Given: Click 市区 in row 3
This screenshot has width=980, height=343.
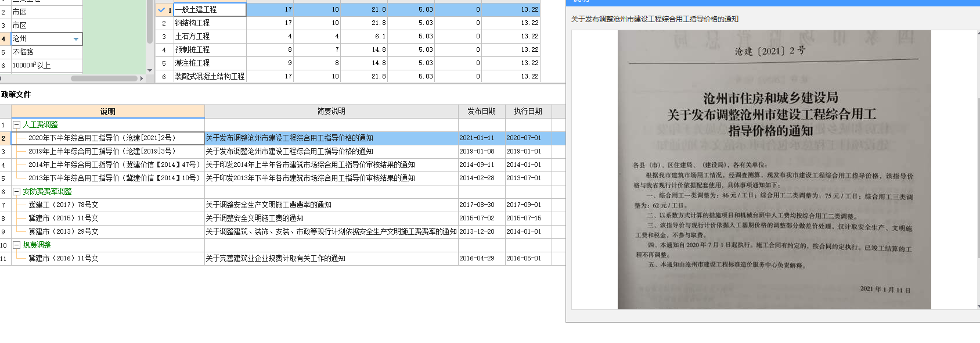Looking at the screenshot, I should (x=46, y=25).
